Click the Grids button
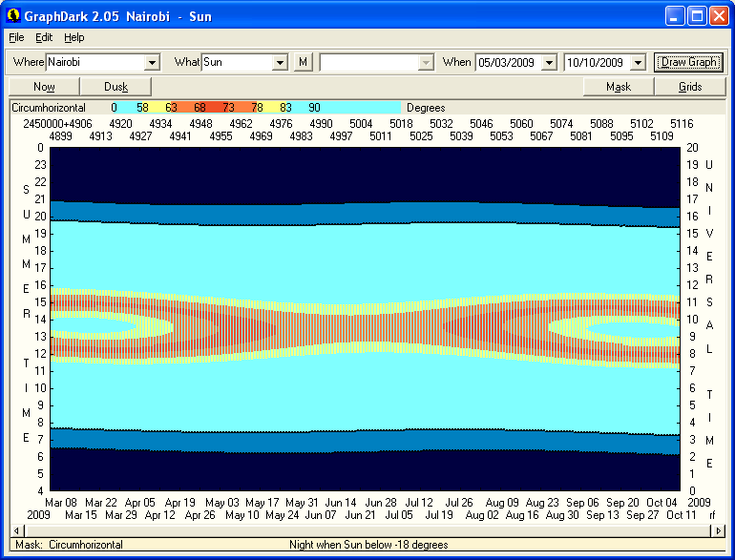Viewport: 735px width, 560px height. click(x=690, y=87)
